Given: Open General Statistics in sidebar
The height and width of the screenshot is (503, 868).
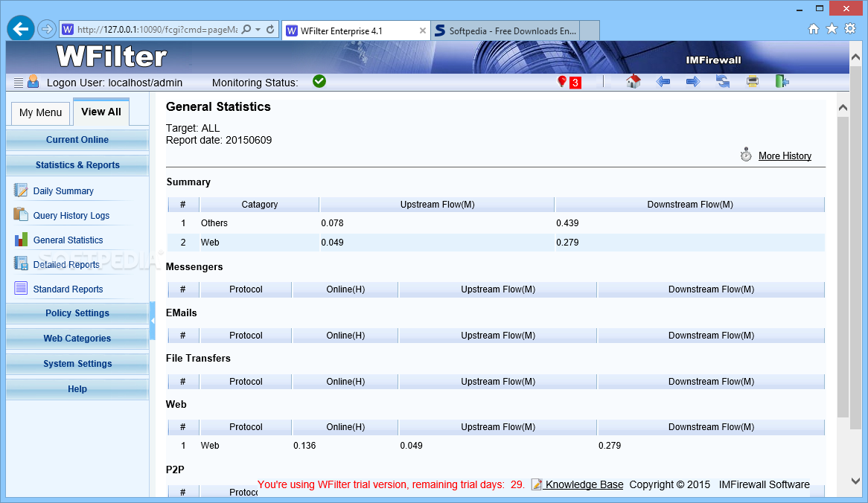Looking at the screenshot, I should click(x=68, y=240).
